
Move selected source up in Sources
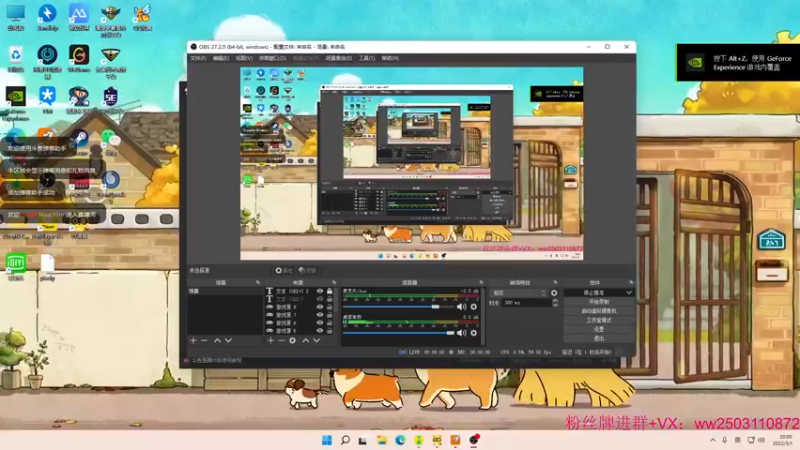[306, 340]
